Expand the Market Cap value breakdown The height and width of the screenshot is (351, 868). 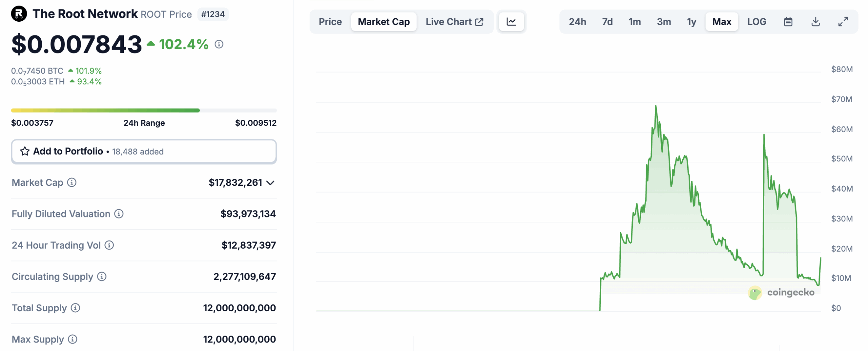[270, 183]
